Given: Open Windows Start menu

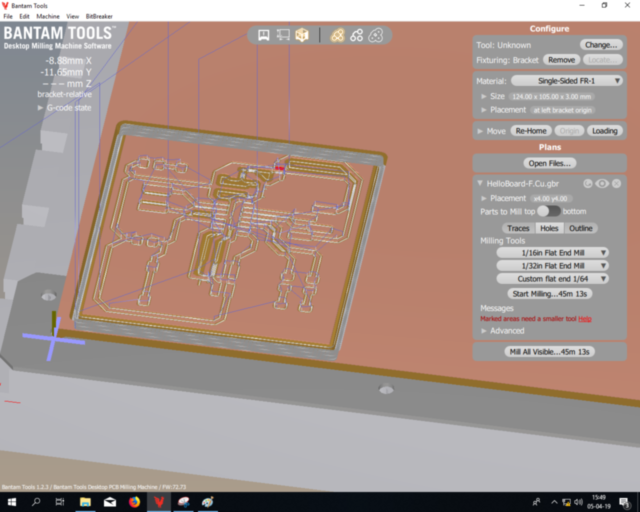Looking at the screenshot, I should point(11,502).
